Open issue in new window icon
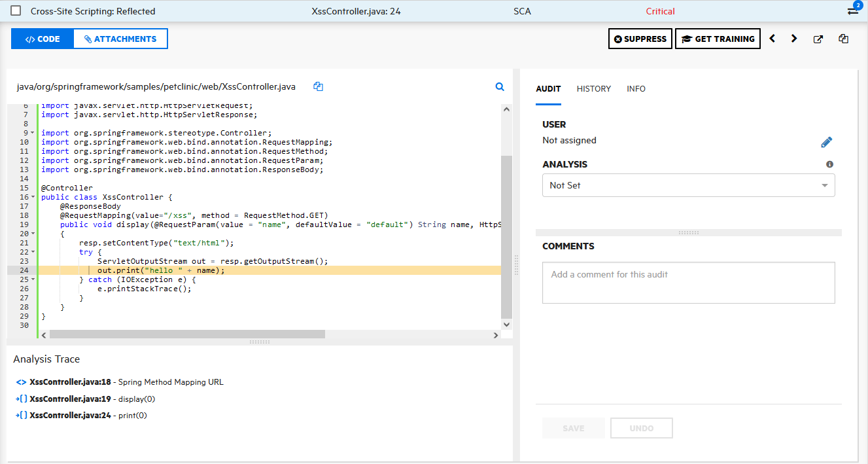This screenshot has width=868, height=464. (818, 39)
